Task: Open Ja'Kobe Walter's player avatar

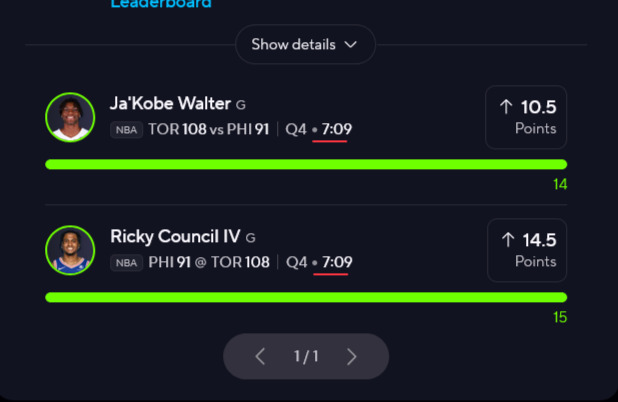Action: (x=70, y=117)
